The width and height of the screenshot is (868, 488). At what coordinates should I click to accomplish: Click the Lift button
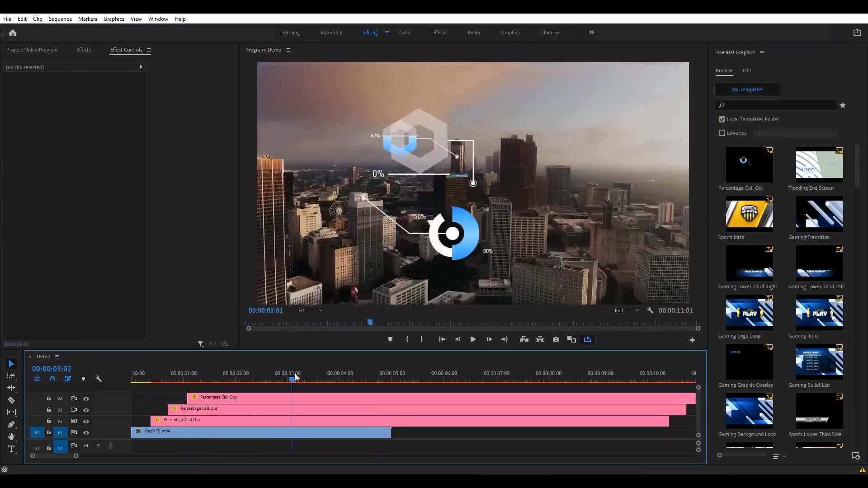(x=524, y=339)
